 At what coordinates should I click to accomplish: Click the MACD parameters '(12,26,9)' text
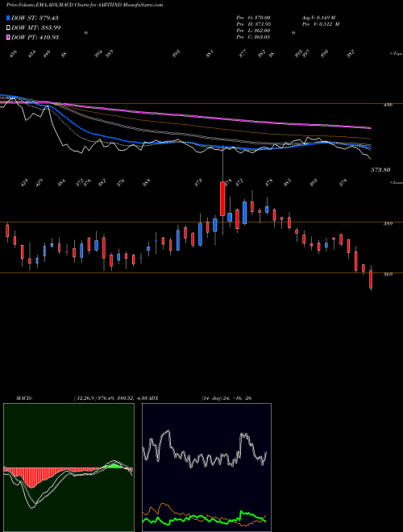tap(84, 398)
